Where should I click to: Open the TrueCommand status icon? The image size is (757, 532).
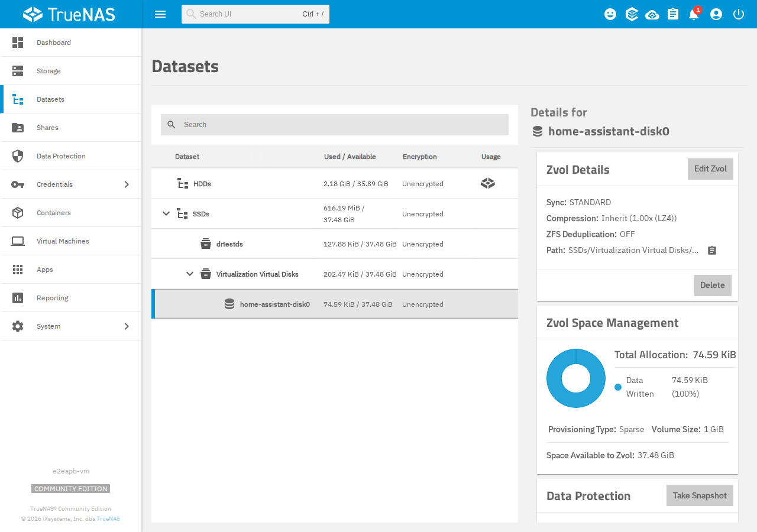[x=632, y=14]
